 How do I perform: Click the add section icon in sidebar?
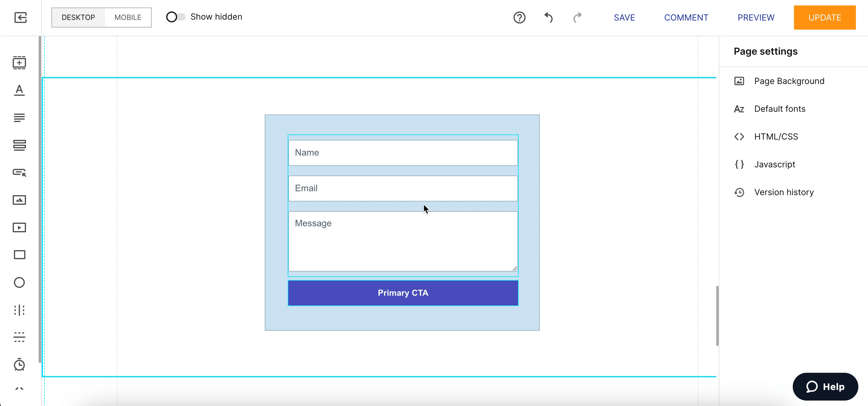[19, 63]
